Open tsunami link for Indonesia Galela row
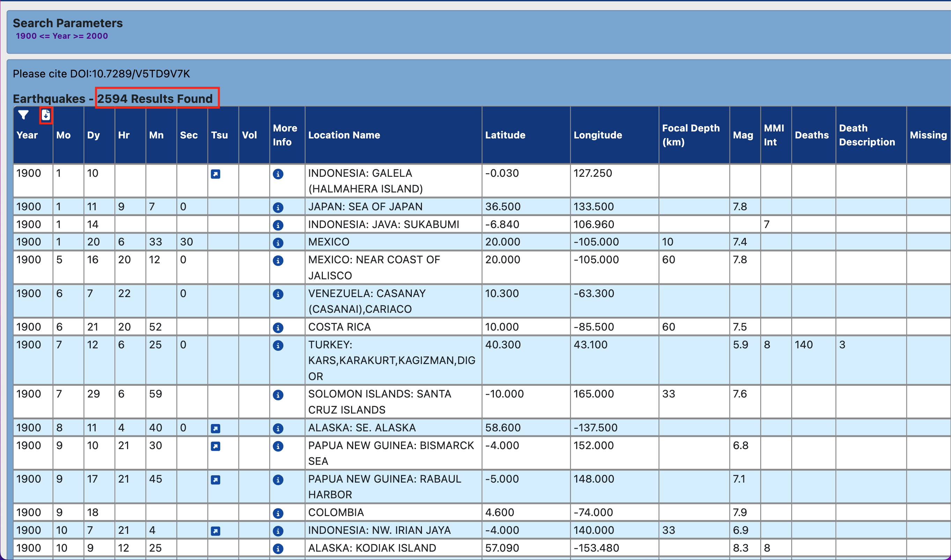Image resolution: width=951 pixels, height=560 pixels. (x=215, y=174)
